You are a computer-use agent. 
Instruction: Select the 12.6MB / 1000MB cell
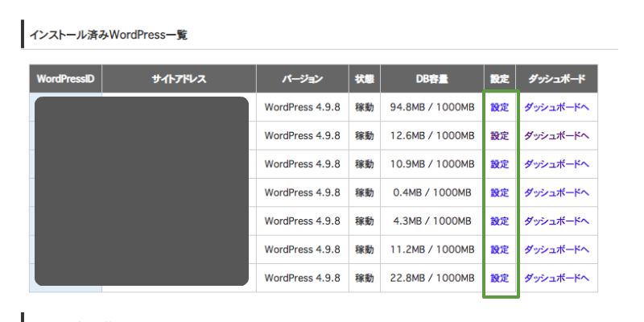pyautogui.click(x=432, y=135)
